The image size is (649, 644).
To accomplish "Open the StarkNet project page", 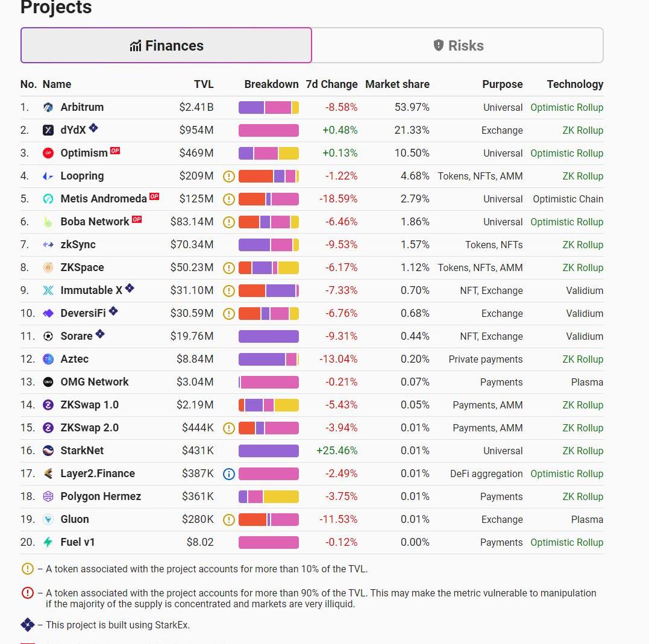I will coord(82,451).
